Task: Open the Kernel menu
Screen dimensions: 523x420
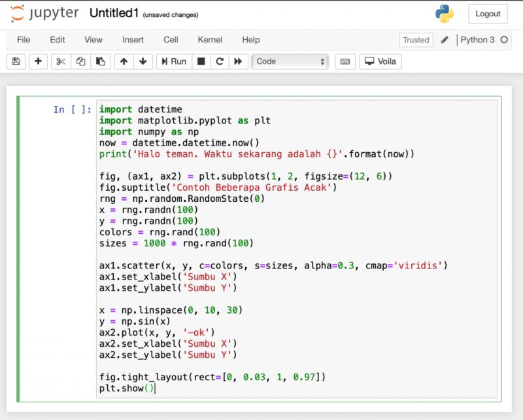Action: pos(210,40)
